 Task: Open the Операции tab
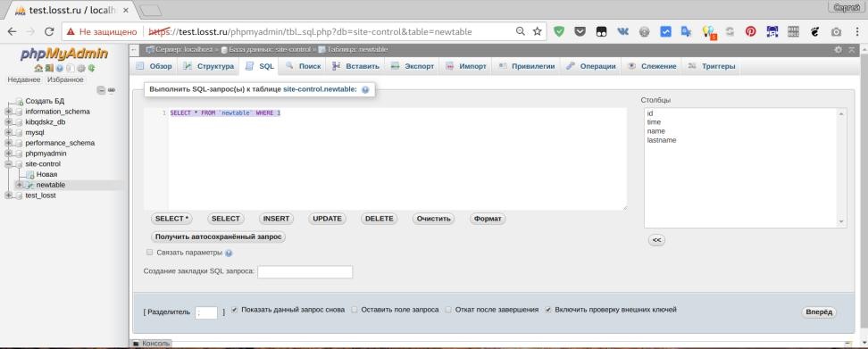(590, 66)
